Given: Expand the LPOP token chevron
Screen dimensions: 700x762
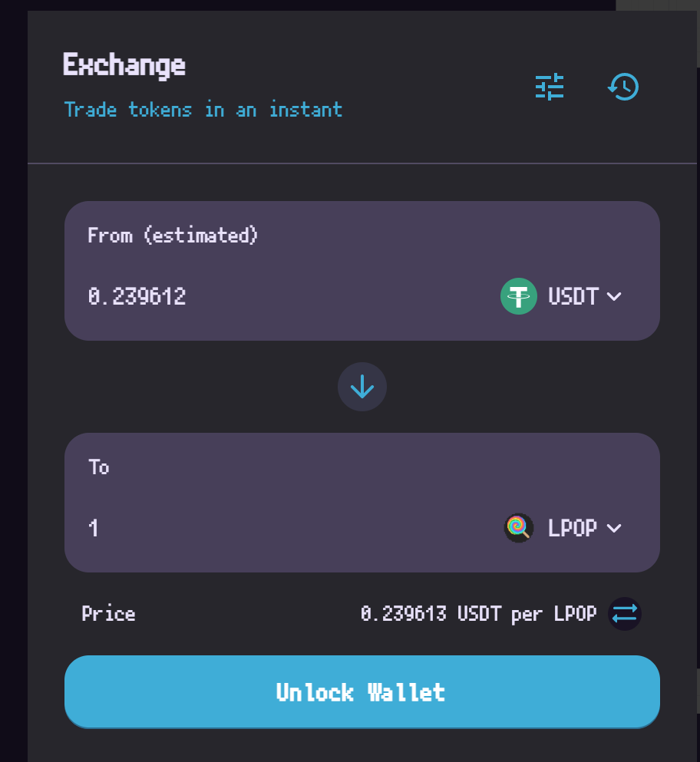Looking at the screenshot, I should coord(615,528).
